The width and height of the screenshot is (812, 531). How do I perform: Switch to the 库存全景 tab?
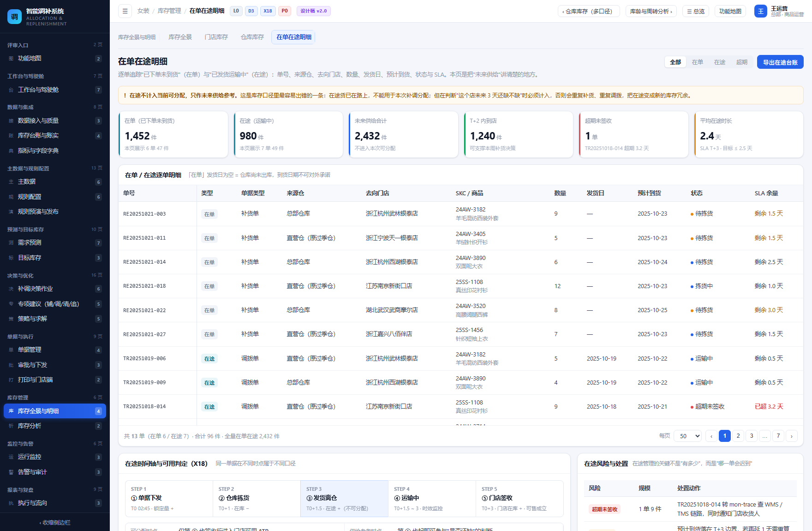tap(180, 37)
